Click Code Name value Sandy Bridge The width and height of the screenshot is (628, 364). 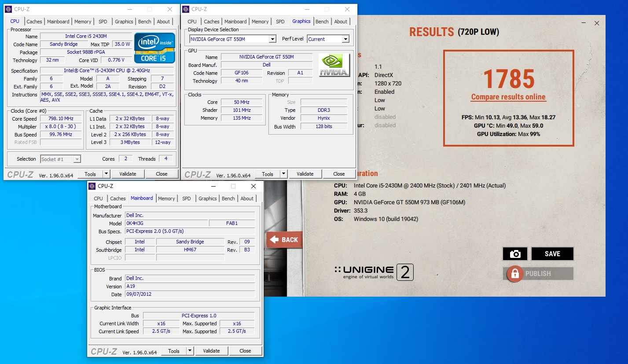(x=64, y=44)
